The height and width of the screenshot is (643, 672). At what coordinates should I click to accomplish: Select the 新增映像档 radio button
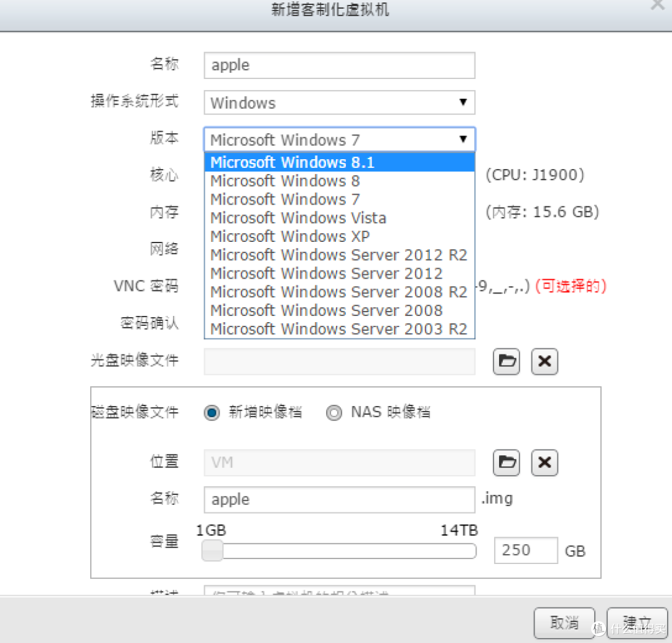click(x=212, y=412)
